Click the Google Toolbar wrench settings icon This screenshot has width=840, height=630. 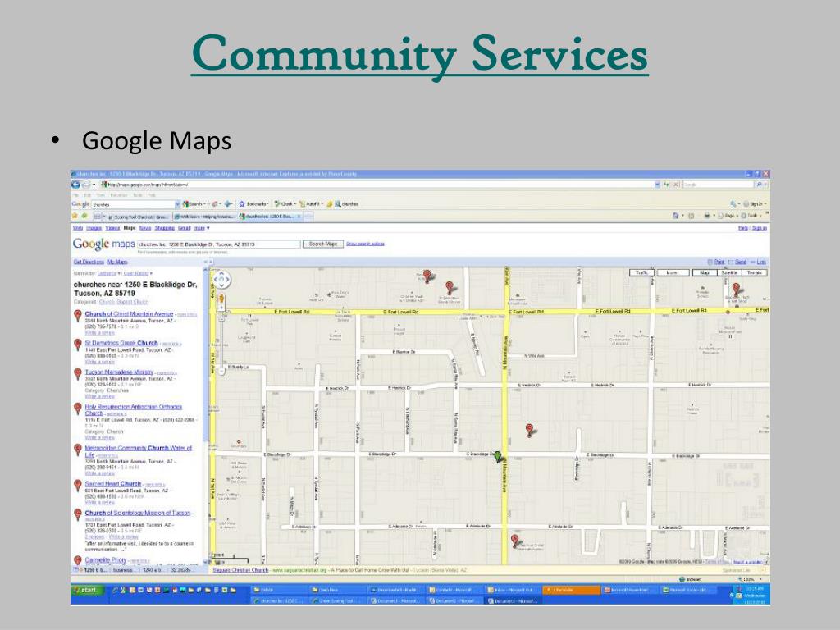pos(733,204)
